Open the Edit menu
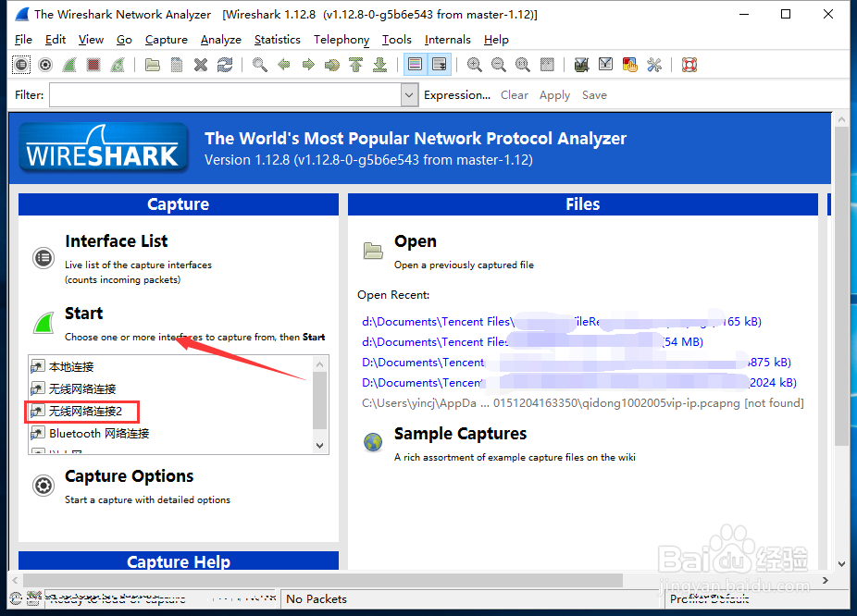 coord(56,40)
